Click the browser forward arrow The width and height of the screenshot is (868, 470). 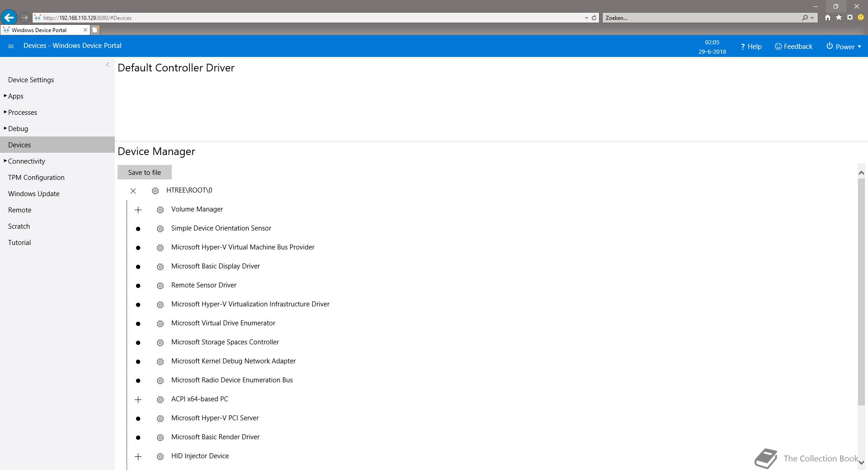pos(25,18)
